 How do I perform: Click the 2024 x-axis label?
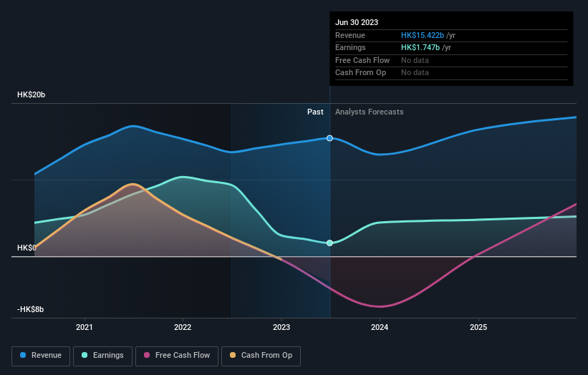tap(380, 328)
